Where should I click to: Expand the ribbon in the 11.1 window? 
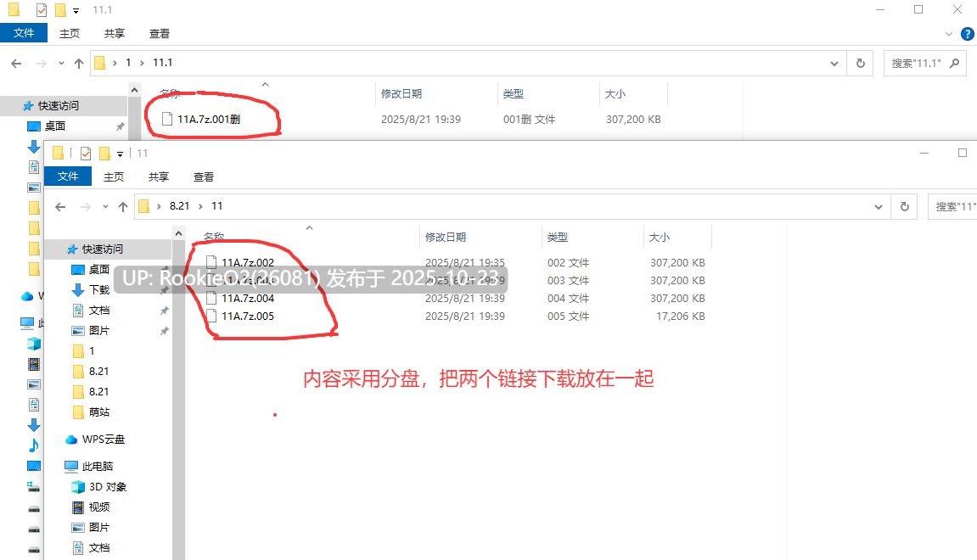pos(949,34)
